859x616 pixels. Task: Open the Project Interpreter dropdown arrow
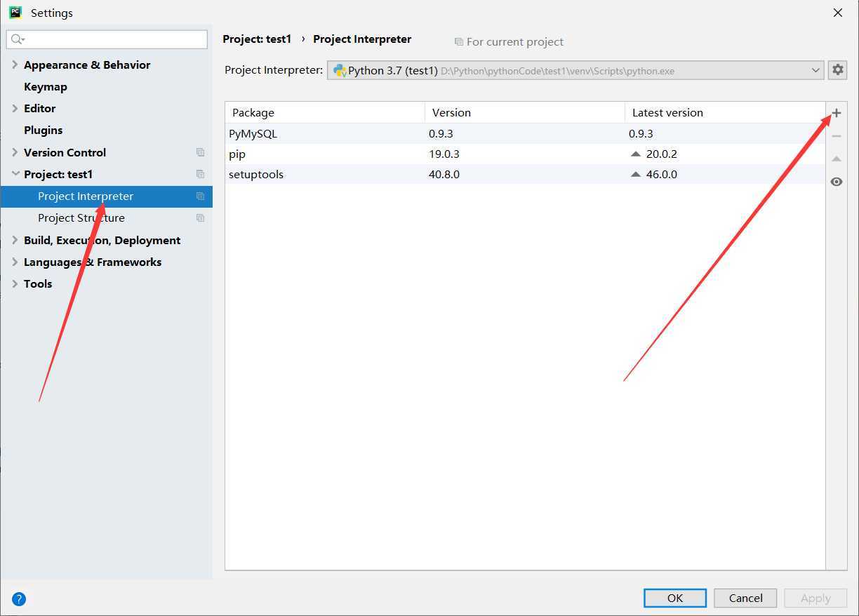click(x=815, y=70)
